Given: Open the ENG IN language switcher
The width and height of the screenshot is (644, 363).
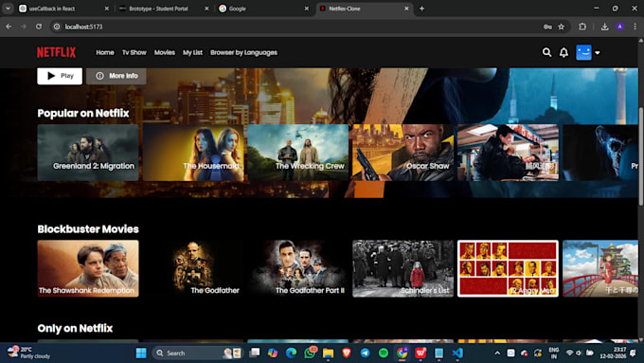Looking at the screenshot, I should (554, 354).
